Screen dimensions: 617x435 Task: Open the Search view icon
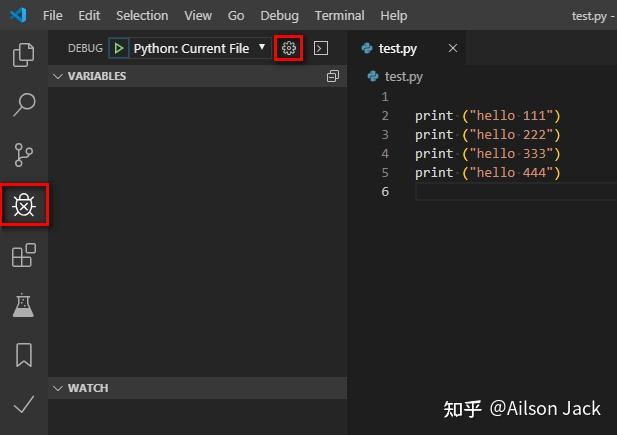click(24, 105)
